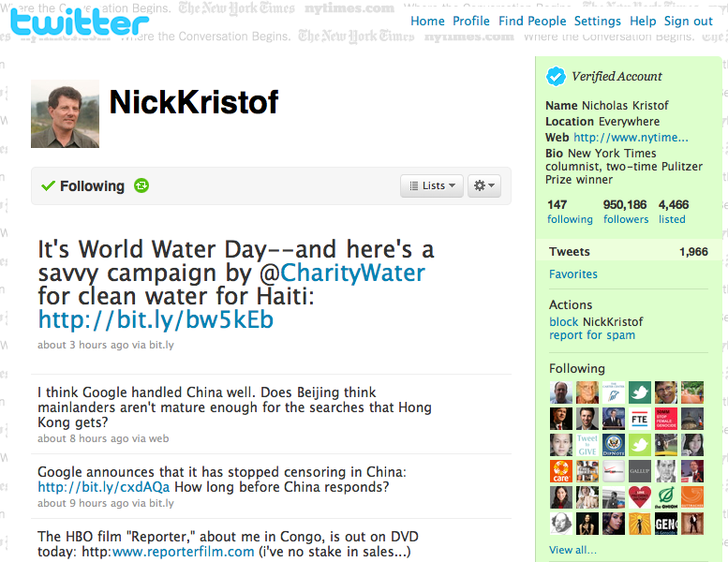Open the Lists dropdown
The width and height of the screenshot is (728, 562).
432,185
